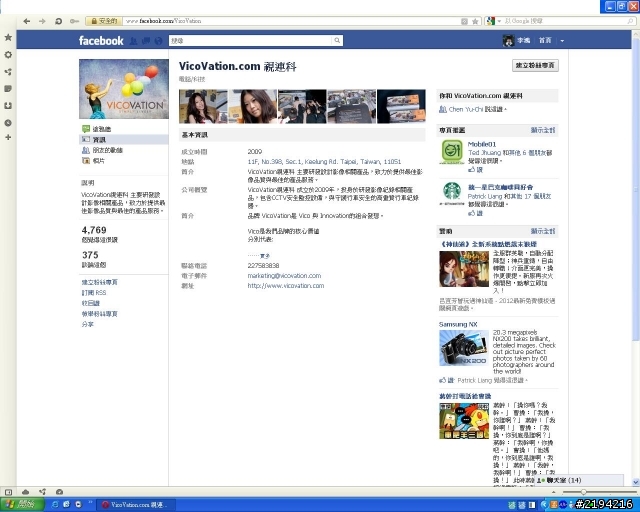Screen dimensions: 640x512
Task: Click the Mobile01 page icon
Action: [x=452, y=151]
